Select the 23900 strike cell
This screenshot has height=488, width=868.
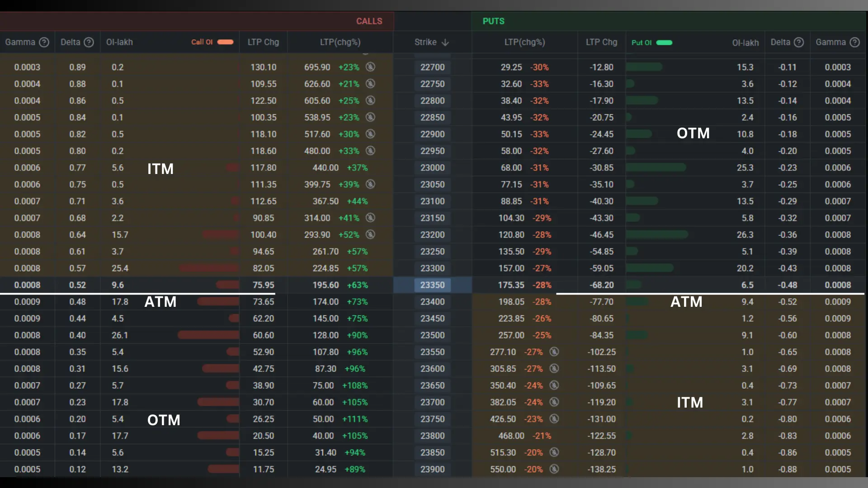[433, 469]
